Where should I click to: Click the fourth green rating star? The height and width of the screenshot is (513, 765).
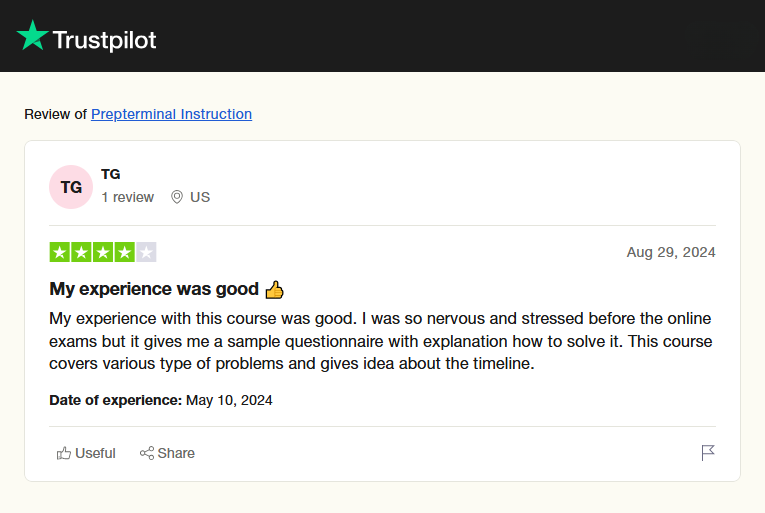125,252
